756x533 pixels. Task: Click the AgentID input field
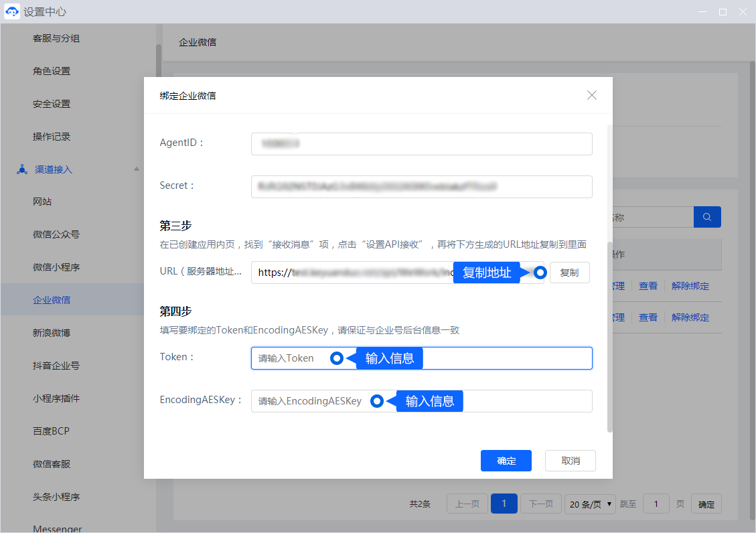click(x=421, y=144)
